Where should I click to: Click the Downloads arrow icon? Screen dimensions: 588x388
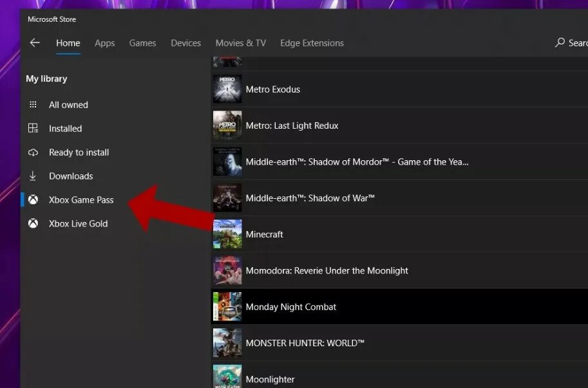coord(33,176)
